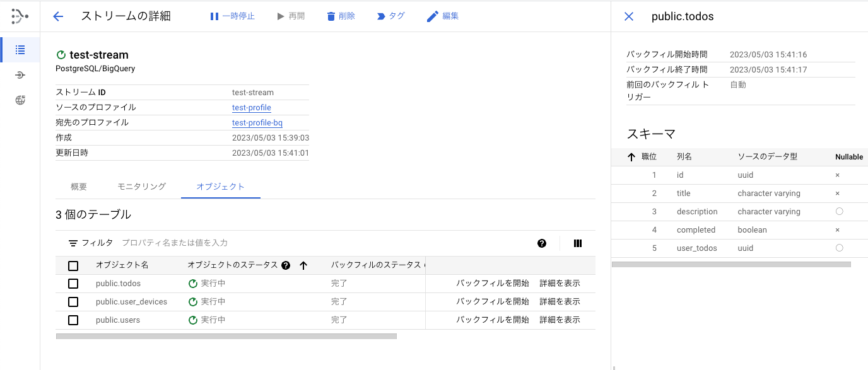The width and height of the screenshot is (868, 370).
Task: Click the 再開 resume button
Action: [291, 16]
